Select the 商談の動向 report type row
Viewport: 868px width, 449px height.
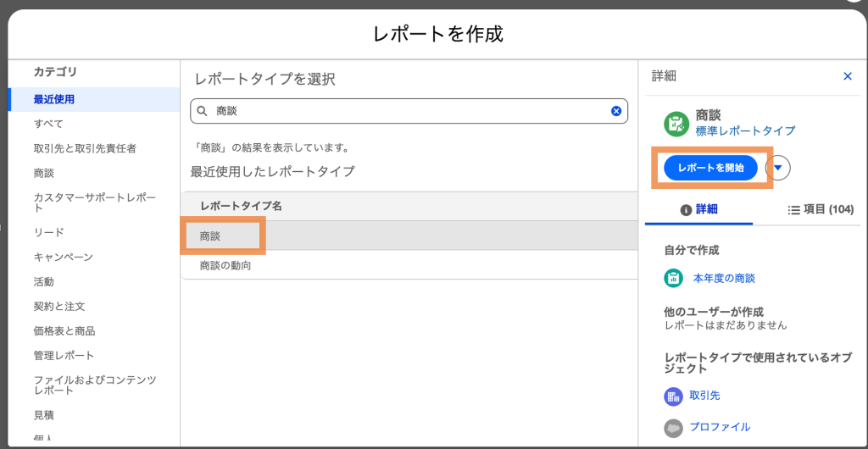pyautogui.click(x=409, y=265)
